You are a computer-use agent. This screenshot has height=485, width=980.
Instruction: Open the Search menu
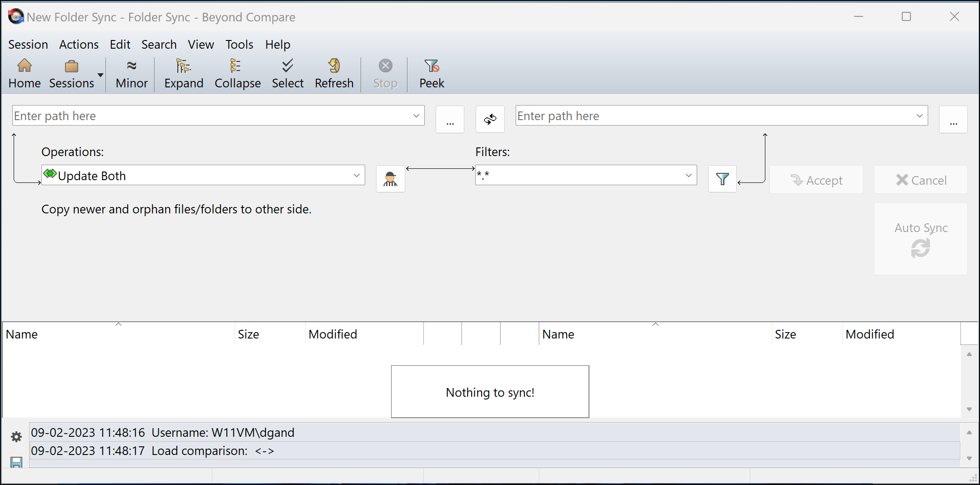159,45
